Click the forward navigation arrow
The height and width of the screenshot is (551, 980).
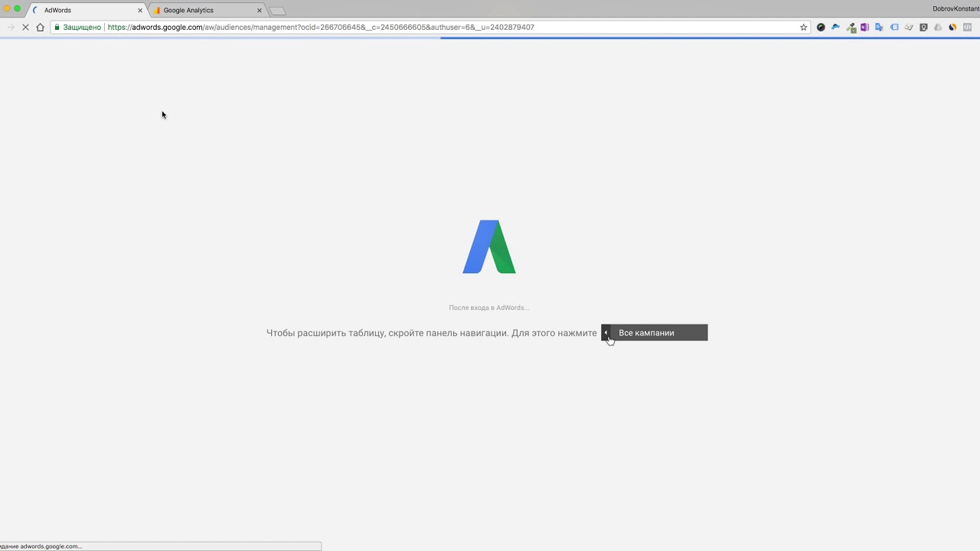[x=11, y=27]
